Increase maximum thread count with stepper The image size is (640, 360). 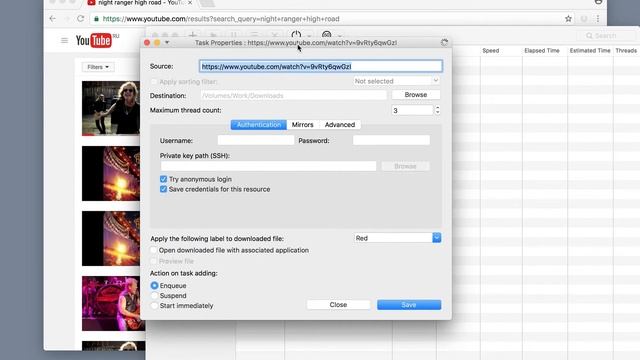coord(438,108)
